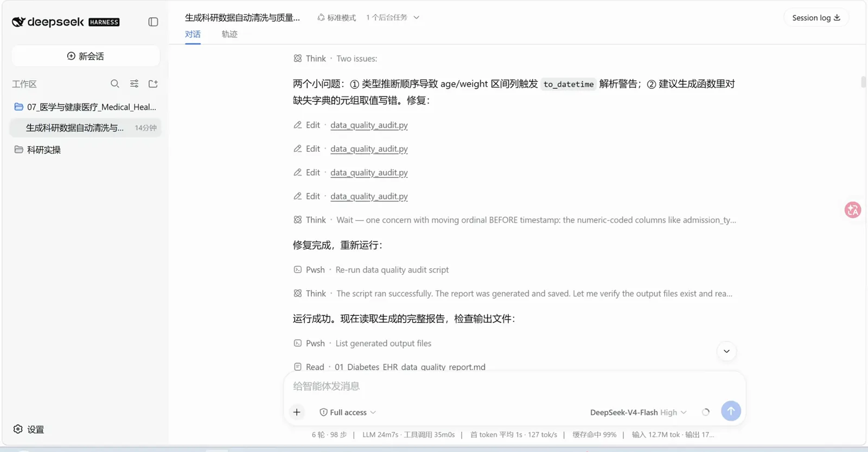
Task: Click the pencil icon of the first Edit step
Action: point(297,125)
